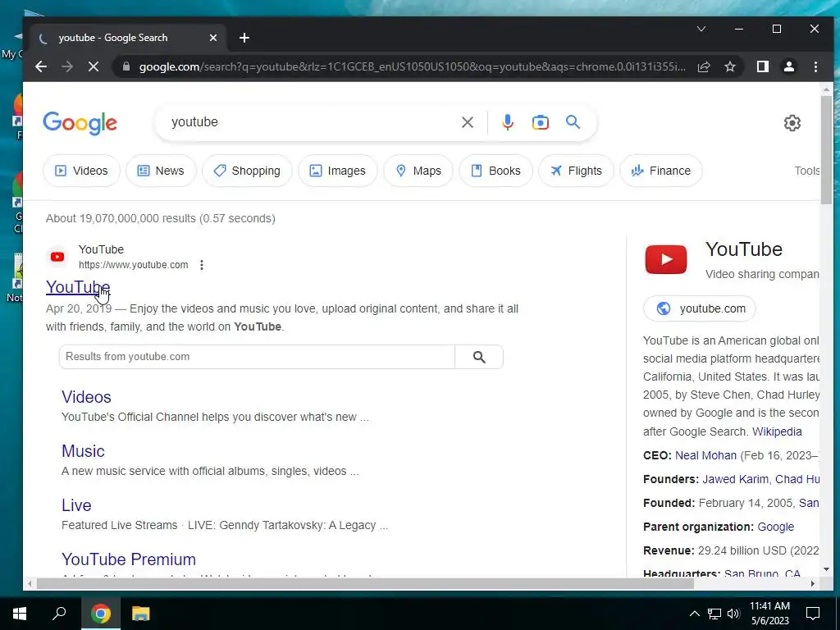Open the Jawed Karim link
This screenshot has height=630, width=840.
[x=735, y=479]
